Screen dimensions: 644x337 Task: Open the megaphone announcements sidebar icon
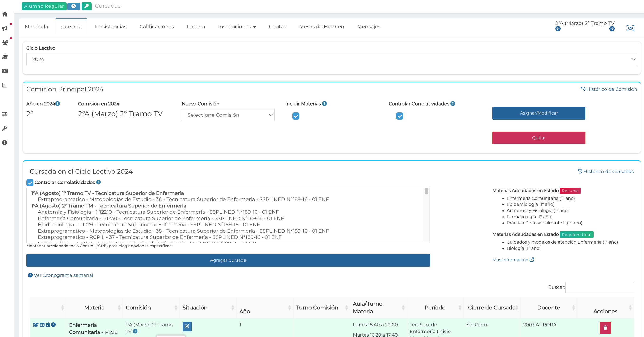pyautogui.click(x=5, y=28)
